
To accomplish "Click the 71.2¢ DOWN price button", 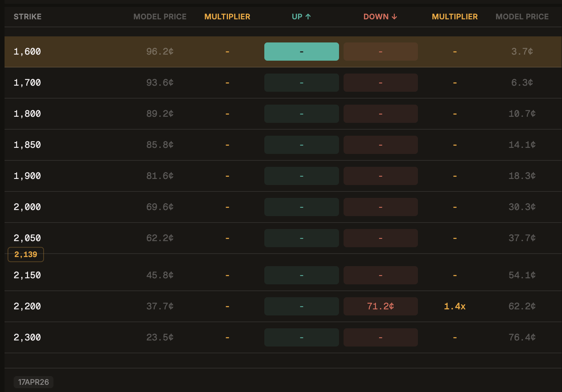I will click(x=381, y=306).
